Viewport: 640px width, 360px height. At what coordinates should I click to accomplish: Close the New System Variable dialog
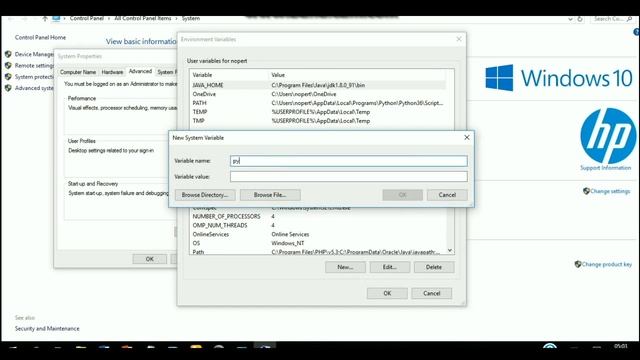pos(467,138)
